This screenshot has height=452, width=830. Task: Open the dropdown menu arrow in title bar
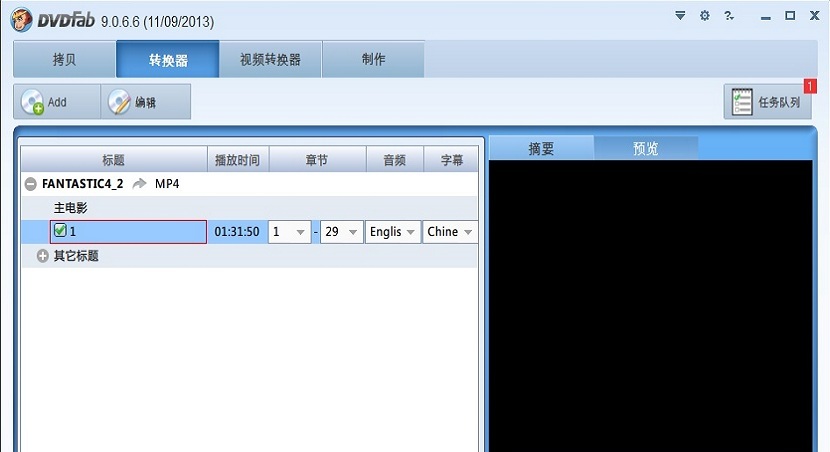click(680, 15)
